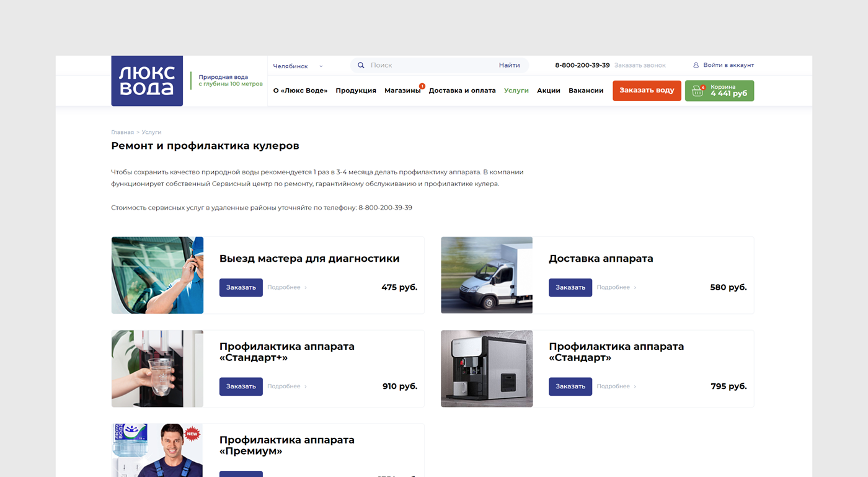The image size is (868, 477).
Task: Order Выезд мастера для диагностики service
Action: pyautogui.click(x=241, y=287)
